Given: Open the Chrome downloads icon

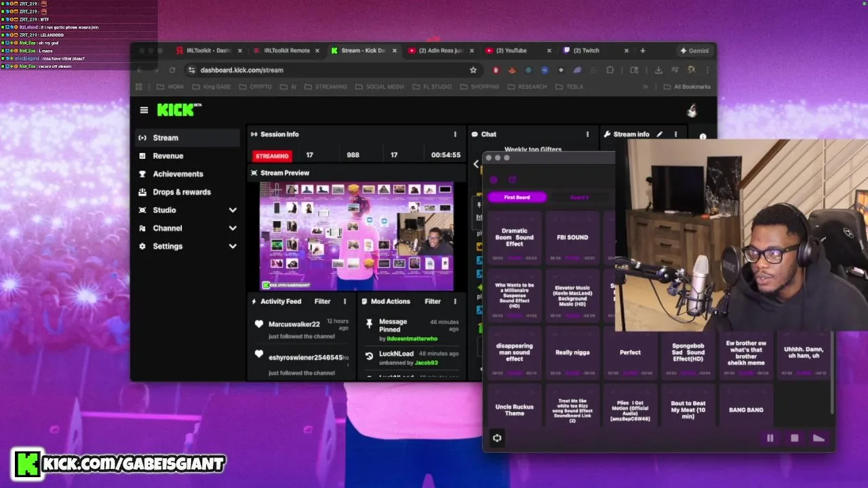Looking at the screenshot, I should [658, 70].
